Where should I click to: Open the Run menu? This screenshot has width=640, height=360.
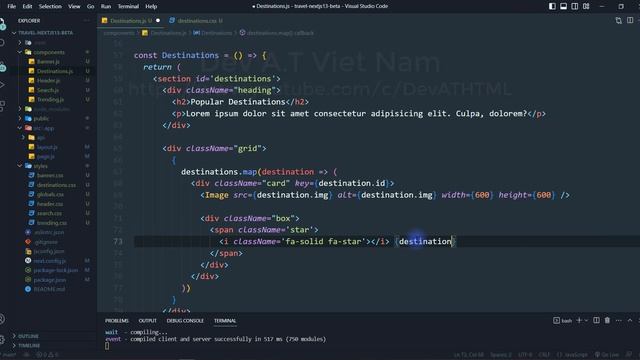pos(106,6)
